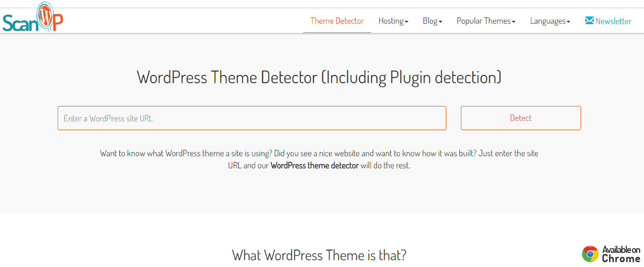Expand the Languages selector
This screenshot has width=644, height=267.
[550, 21]
